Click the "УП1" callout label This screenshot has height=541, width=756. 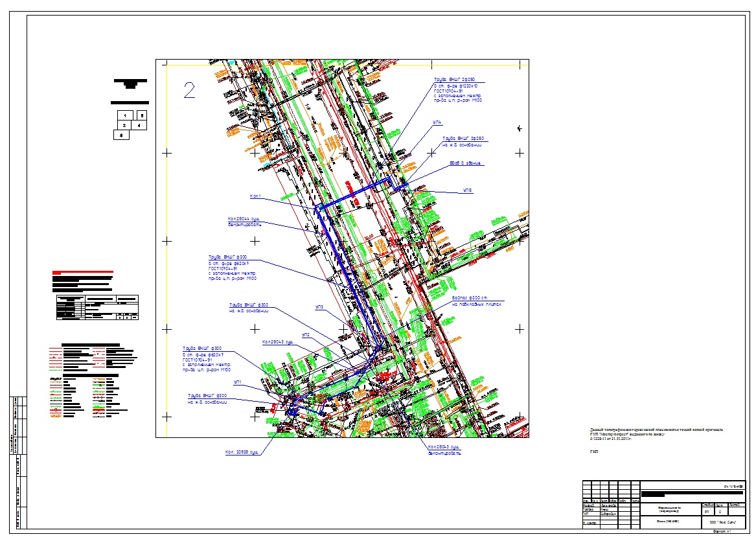[238, 382]
